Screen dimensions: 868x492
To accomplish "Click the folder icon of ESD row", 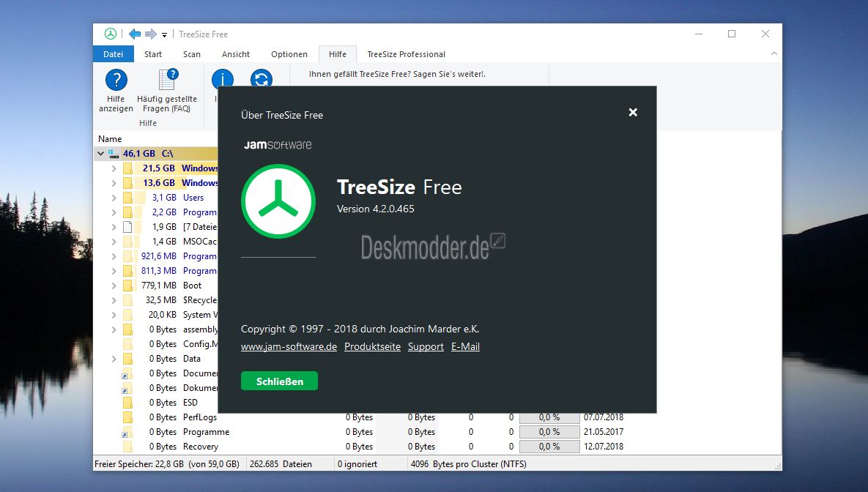I will (x=128, y=403).
